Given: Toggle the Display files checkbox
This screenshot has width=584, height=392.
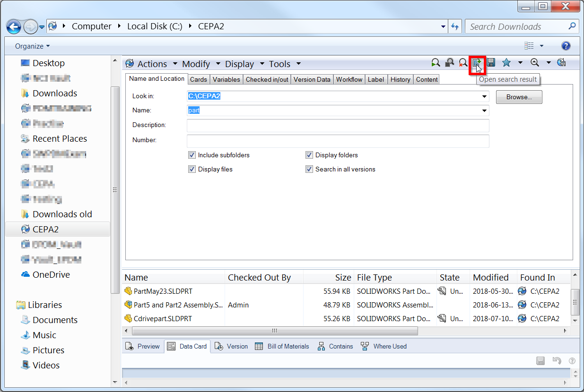Looking at the screenshot, I should tap(192, 169).
